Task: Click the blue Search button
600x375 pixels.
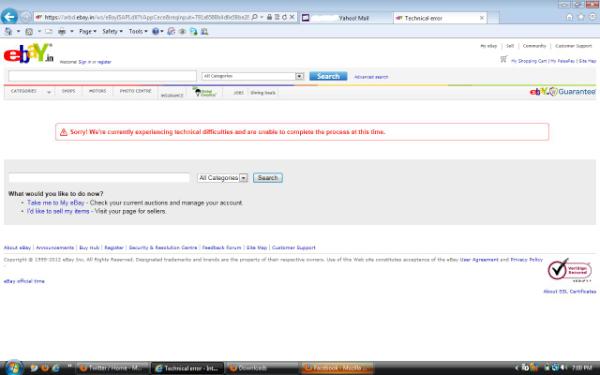Action: 328,76
